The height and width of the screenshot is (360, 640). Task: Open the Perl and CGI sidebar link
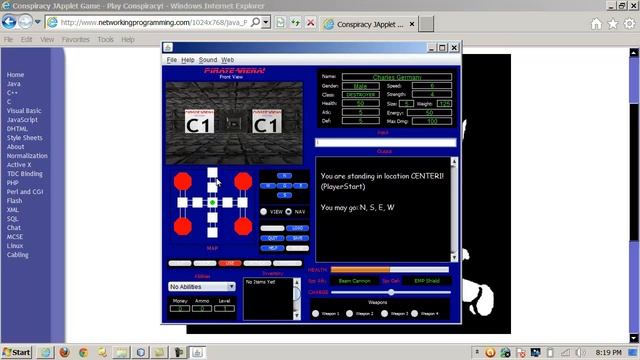click(25, 191)
